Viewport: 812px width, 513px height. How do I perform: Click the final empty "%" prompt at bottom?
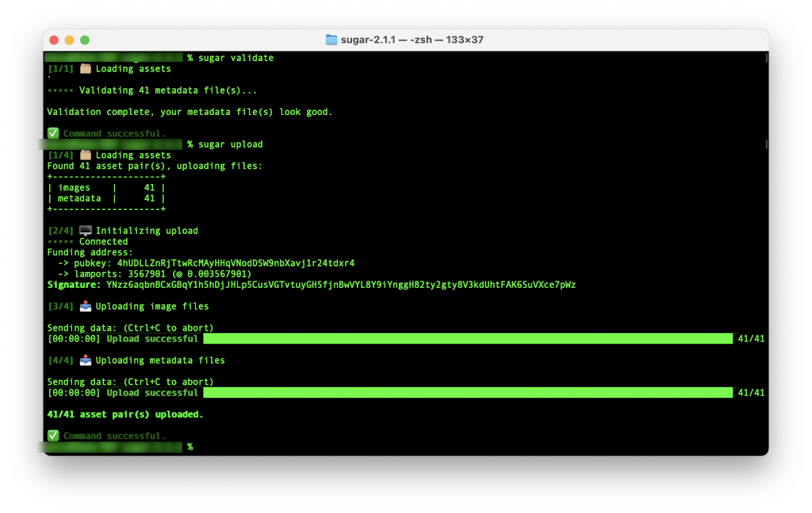pyautogui.click(x=190, y=446)
